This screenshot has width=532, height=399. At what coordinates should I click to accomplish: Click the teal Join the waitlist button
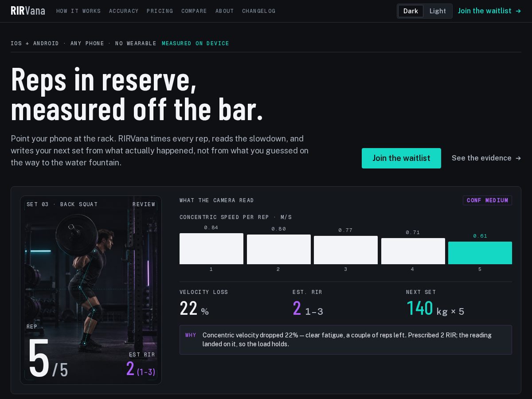[x=401, y=158]
